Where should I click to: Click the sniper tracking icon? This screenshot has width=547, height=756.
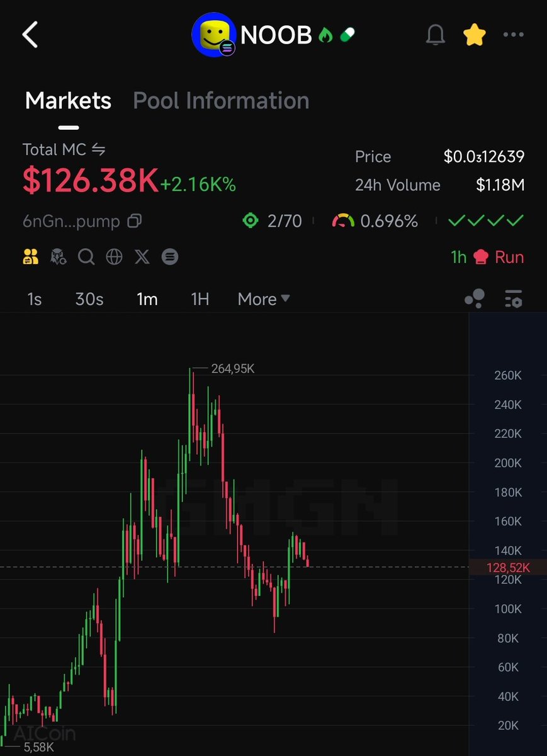click(58, 256)
